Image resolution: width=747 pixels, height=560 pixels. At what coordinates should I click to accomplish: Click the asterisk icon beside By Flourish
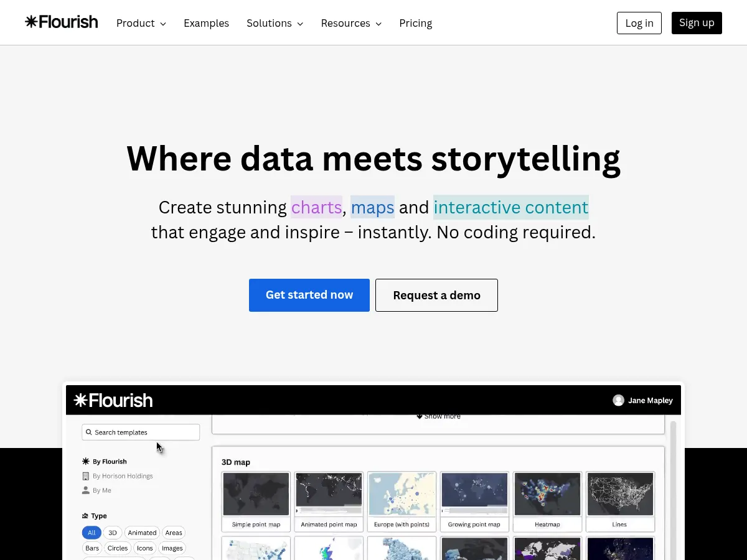86,462
